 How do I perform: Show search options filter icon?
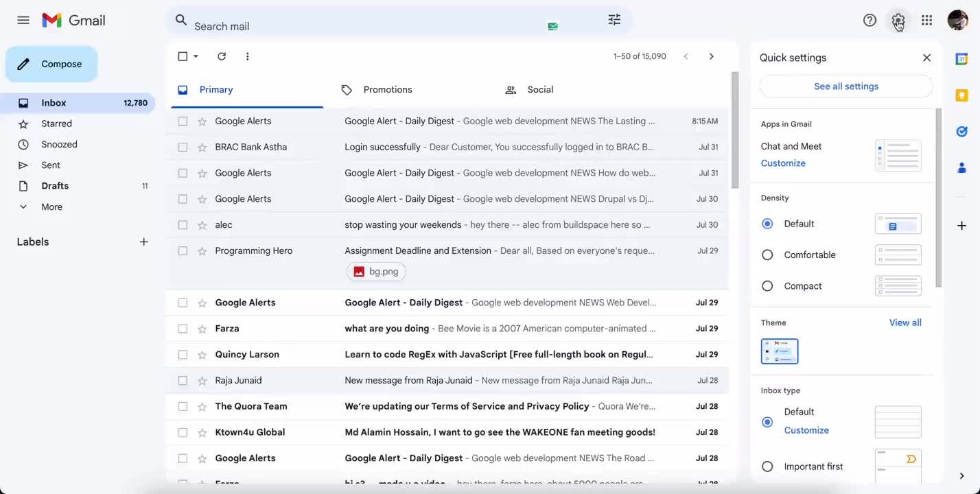coord(614,20)
